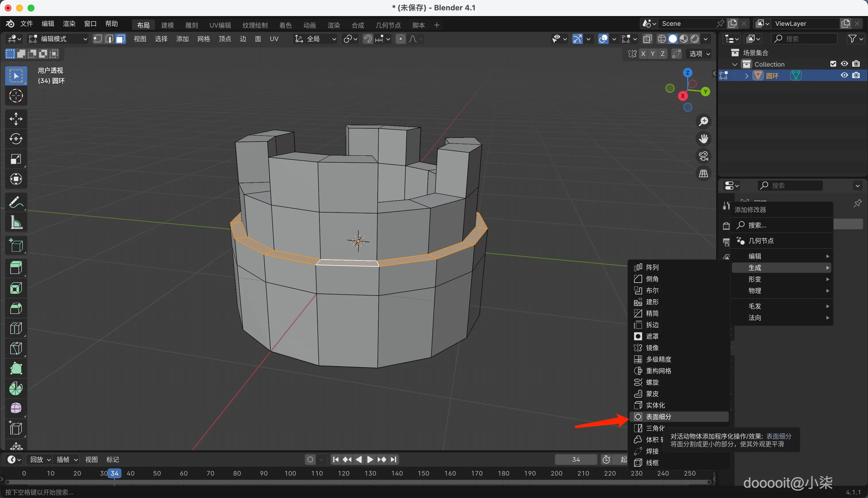Choose the Annotate pencil tool
Screen dimensions: 868x498
(16, 202)
